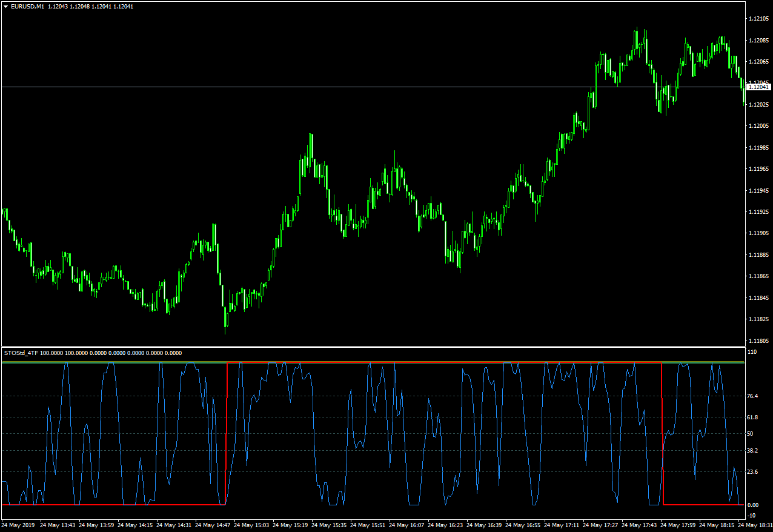Click the 1.12105 price on the scale

[758, 19]
